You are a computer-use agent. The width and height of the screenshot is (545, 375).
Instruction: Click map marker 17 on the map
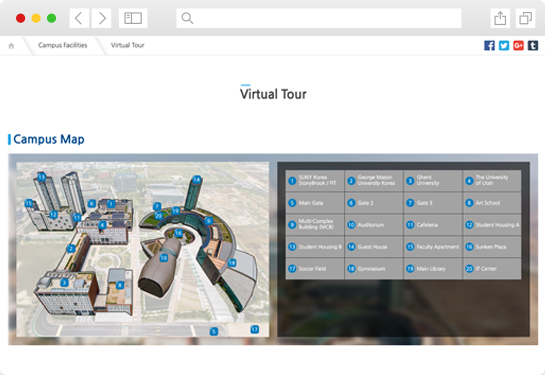(x=255, y=329)
